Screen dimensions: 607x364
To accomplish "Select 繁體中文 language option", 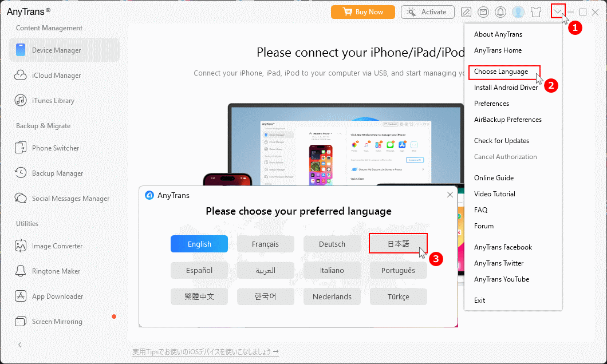I will click(x=199, y=296).
